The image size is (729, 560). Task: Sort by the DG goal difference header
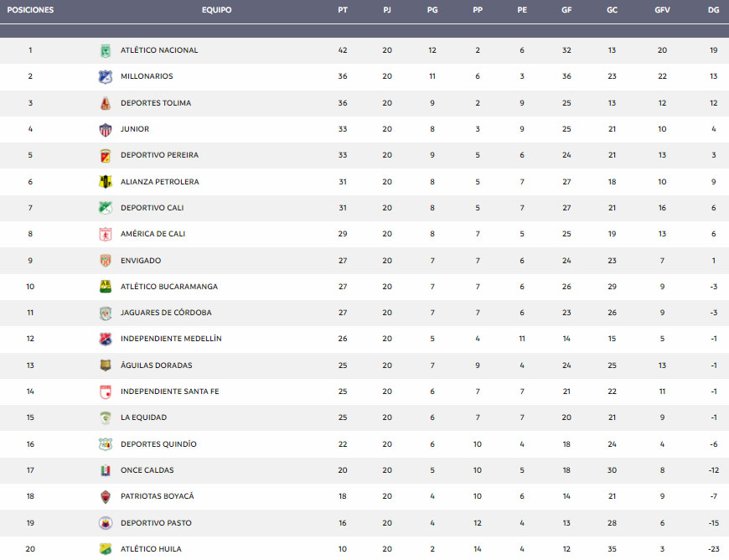[x=714, y=10]
